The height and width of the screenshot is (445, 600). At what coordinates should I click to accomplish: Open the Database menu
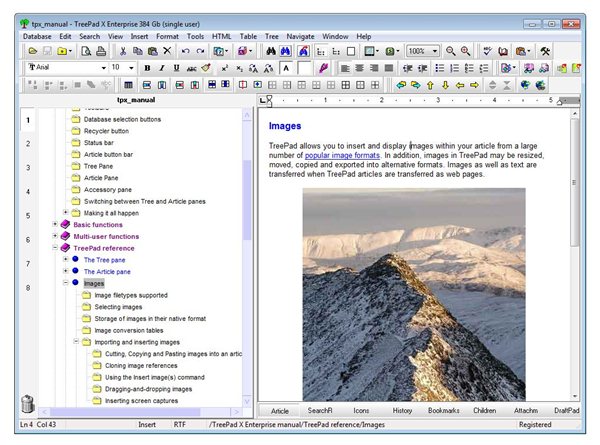(x=37, y=36)
